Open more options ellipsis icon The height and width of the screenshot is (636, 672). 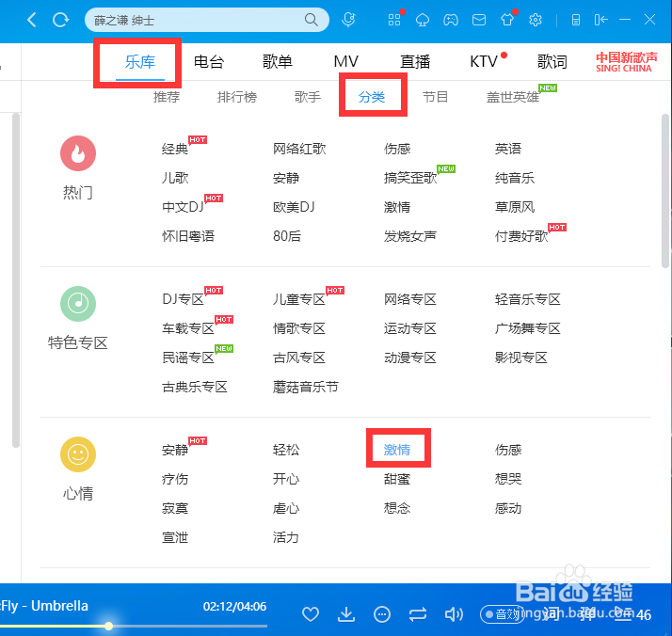(x=382, y=614)
